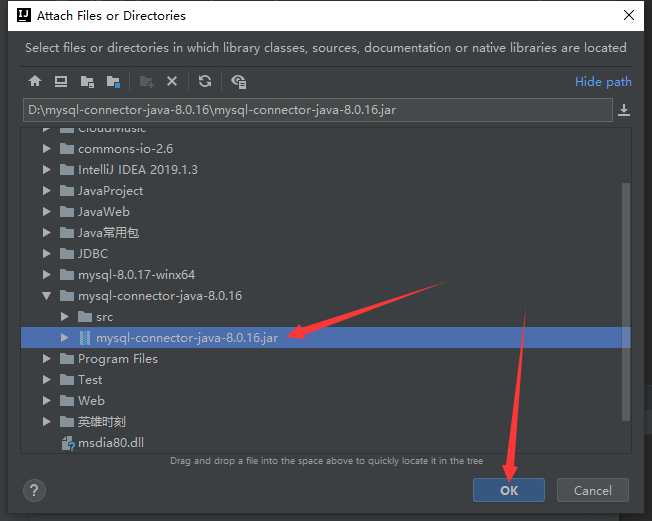The height and width of the screenshot is (521, 652).
Task: Click folder icon beside JavaProject
Action: (67, 190)
